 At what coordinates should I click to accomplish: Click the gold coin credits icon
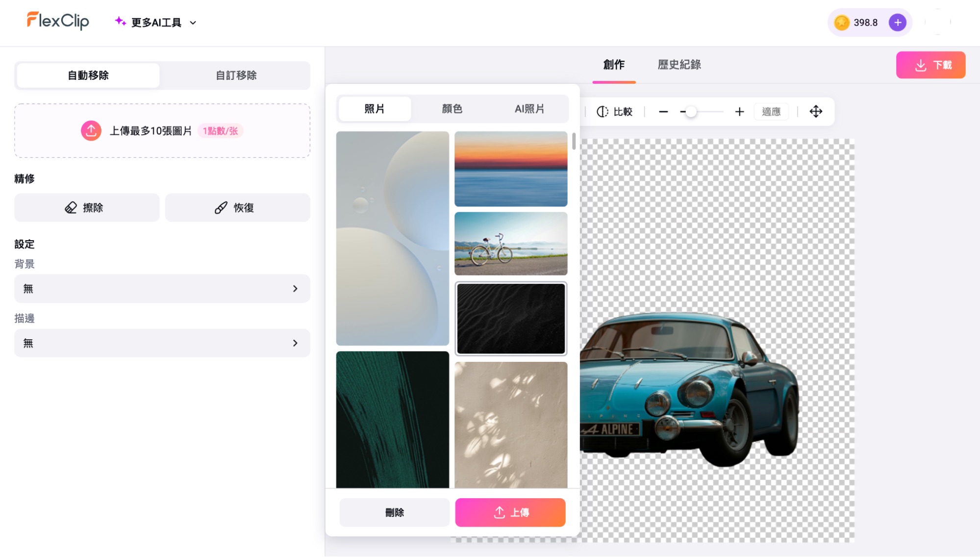[842, 23]
